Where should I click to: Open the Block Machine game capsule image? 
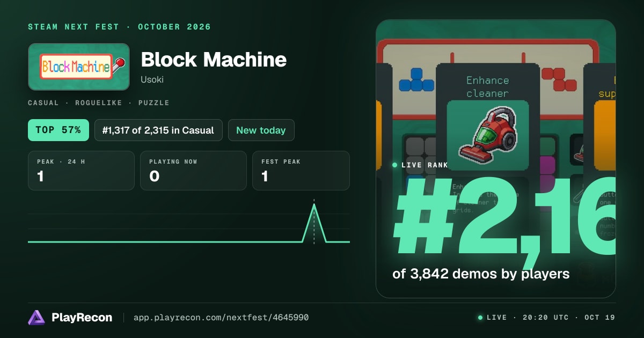pyautogui.click(x=79, y=67)
